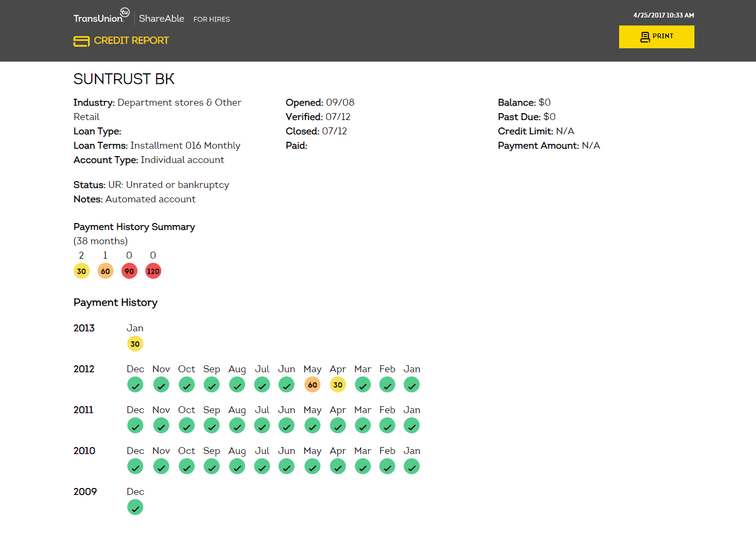The height and width of the screenshot is (540, 756).
Task: Click the PRINT button
Action: click(657, 37)
